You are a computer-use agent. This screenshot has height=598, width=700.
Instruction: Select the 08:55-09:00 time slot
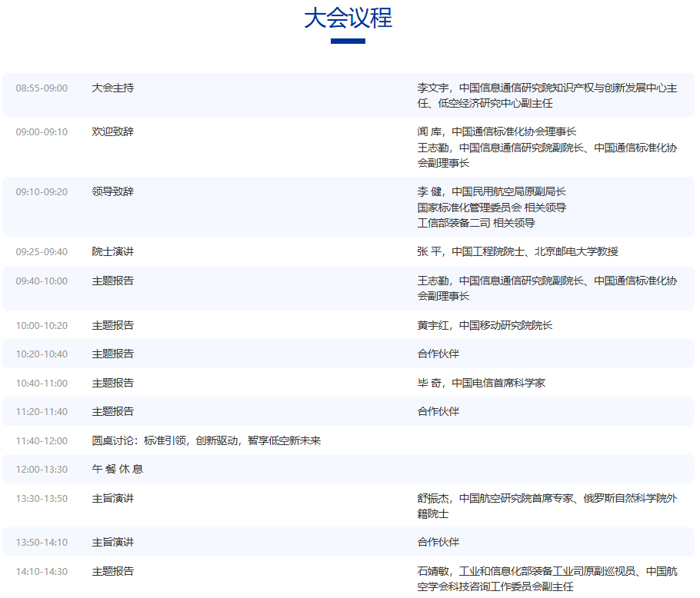[x=42, y=88]
